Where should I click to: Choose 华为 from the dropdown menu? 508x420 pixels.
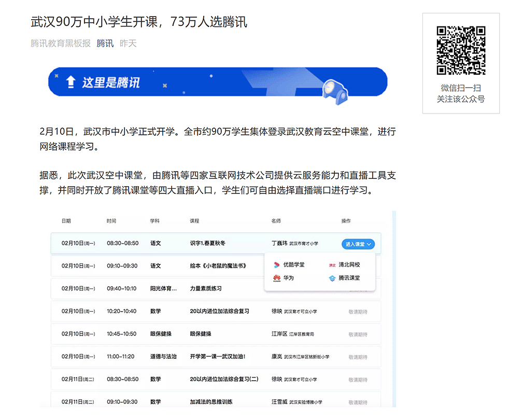tap(284, 278)
